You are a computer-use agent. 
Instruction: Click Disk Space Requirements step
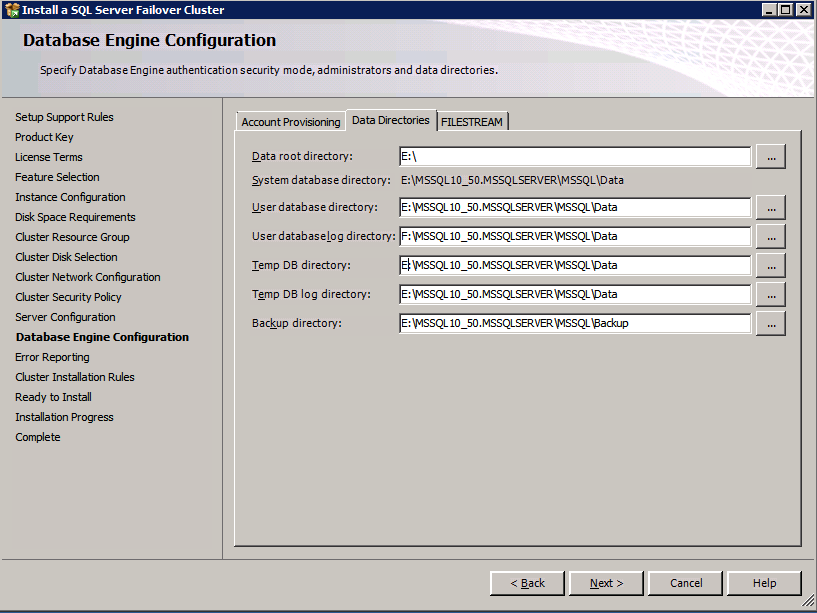76,217
